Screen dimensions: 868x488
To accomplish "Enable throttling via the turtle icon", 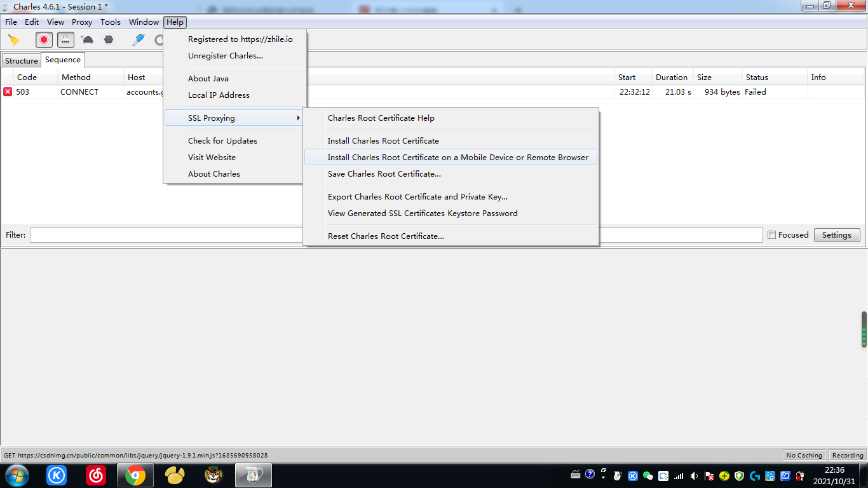I will 88,40.
